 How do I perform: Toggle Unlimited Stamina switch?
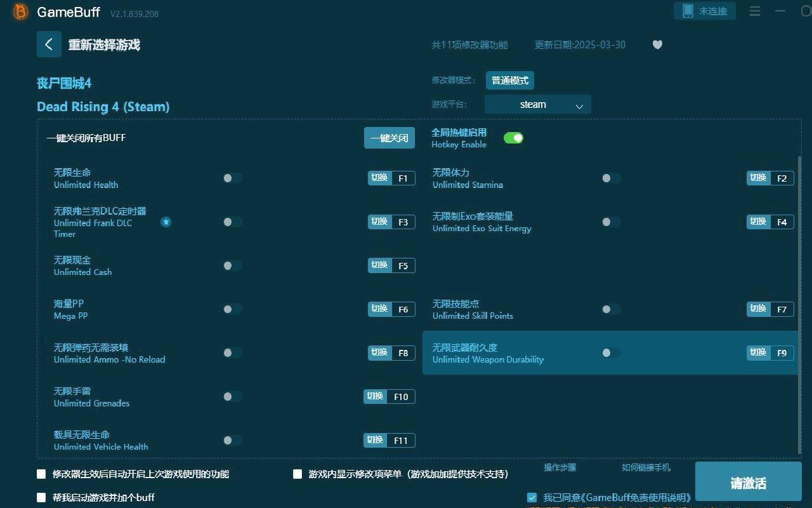[x=611, y=178]
